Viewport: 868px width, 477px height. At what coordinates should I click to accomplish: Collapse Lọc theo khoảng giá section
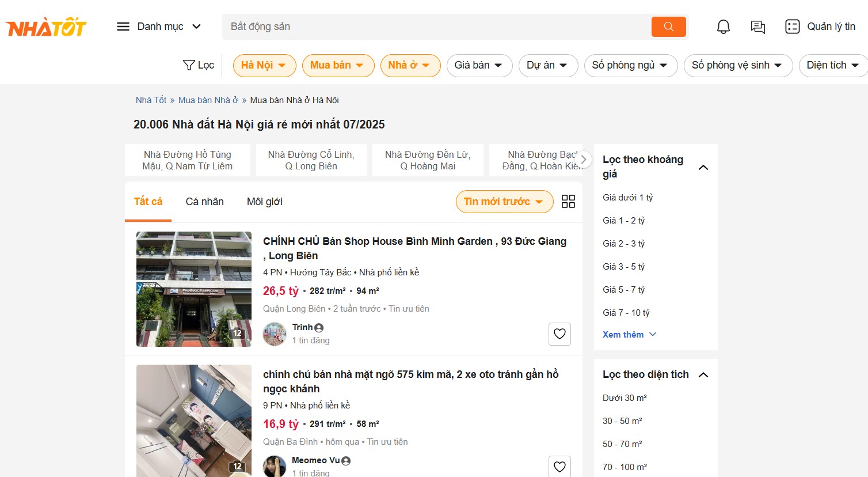click(703, 167)
